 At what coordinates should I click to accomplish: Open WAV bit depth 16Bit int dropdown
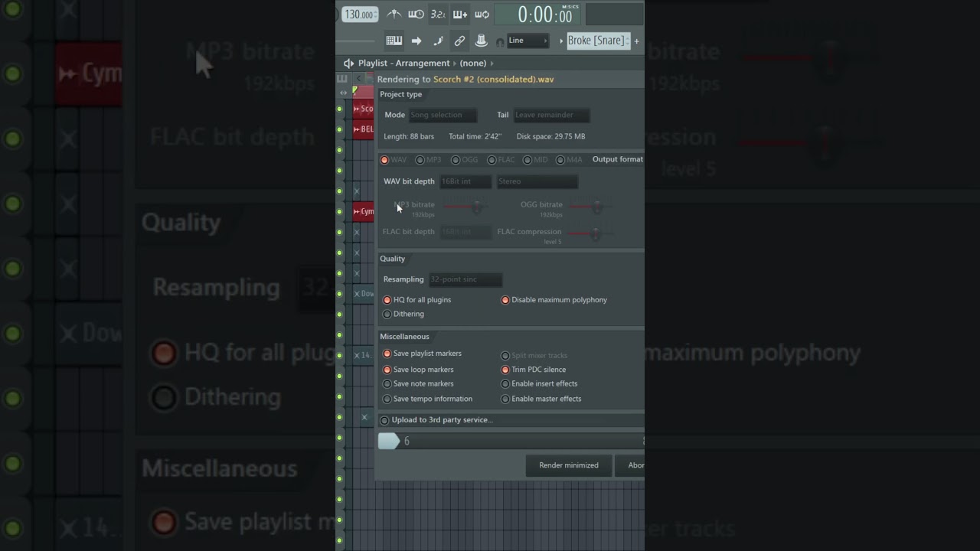tap(465, 182)
